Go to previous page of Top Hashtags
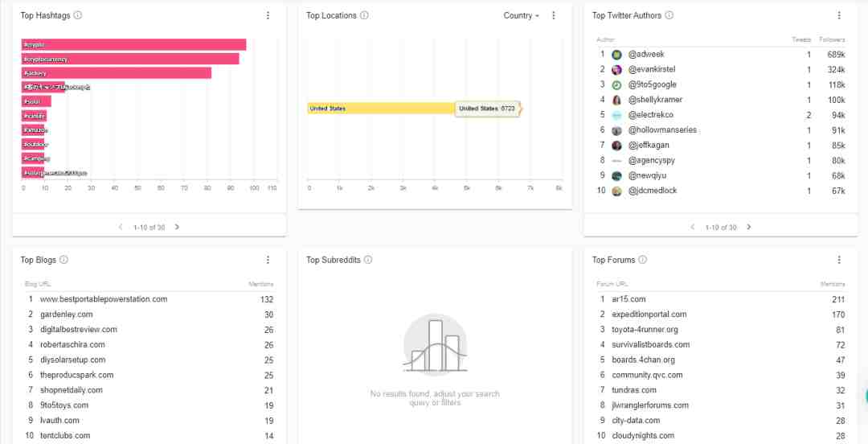Viewport: 868px width, 444px height. point(121,227)
